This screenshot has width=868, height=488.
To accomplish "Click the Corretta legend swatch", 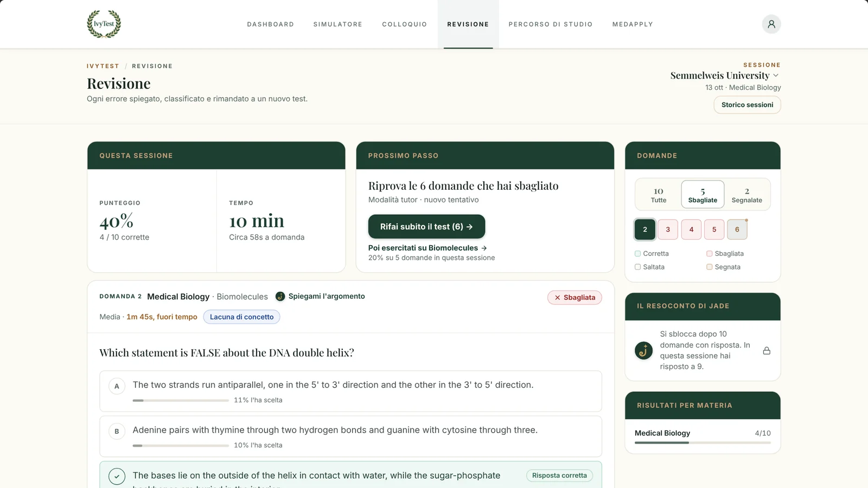I will pyautogui.click(x=637, y=253).
